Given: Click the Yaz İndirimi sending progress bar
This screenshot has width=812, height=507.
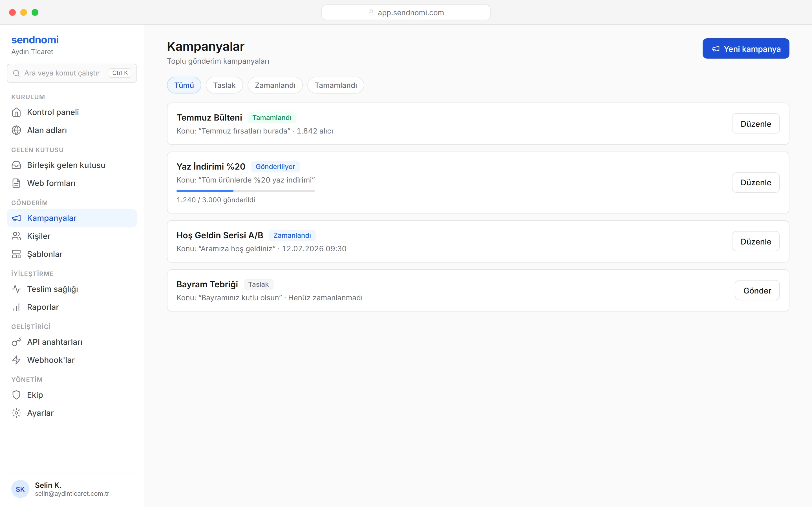Looking at the screenshot, I should (x=246, y=191).
